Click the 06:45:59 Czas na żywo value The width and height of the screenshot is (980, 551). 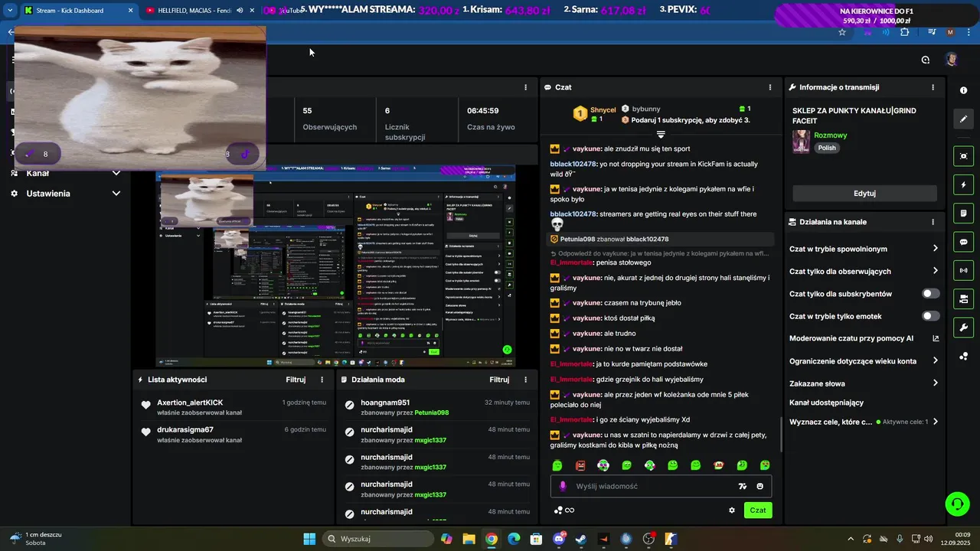[482, 111]
